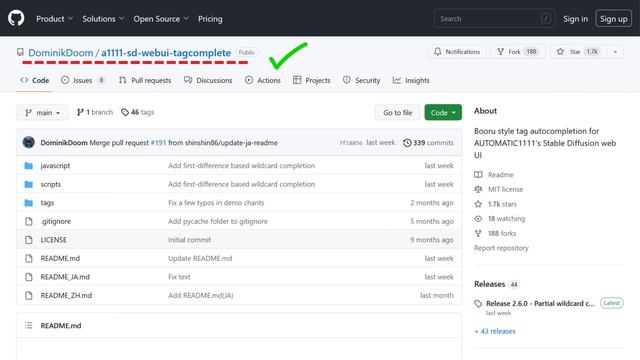Image resolution: width=640 pixels, height=360 pixels.
Task: Switch to the Issues tab
Action: [x=83, y=80]
